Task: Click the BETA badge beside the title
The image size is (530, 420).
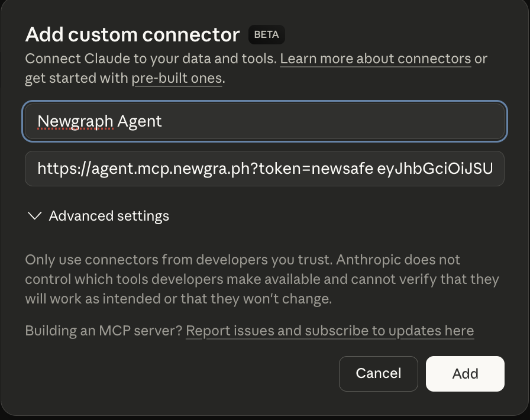Action: pyautogui.click(x=266, y=35)
